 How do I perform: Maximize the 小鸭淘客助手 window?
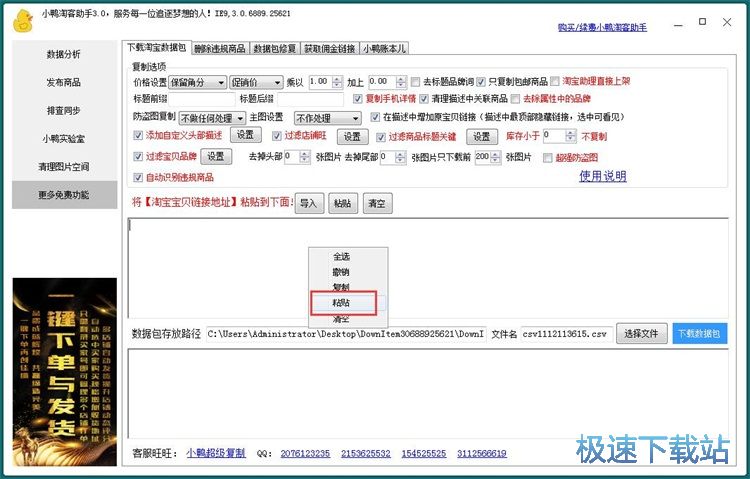click(702, 22)
